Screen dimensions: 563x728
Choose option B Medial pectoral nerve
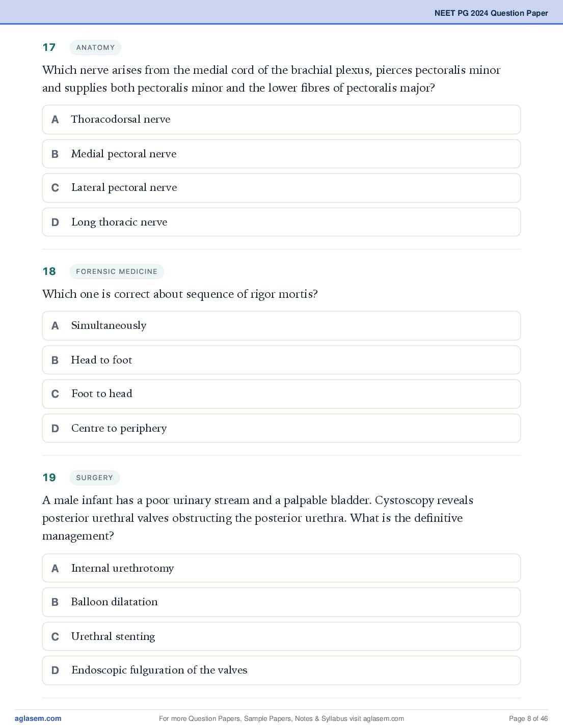click(281, 154)
